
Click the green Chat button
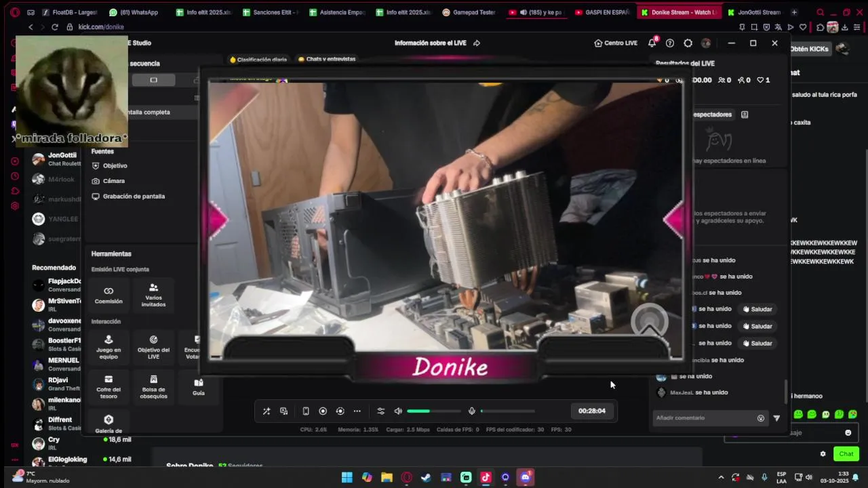[x=846, y=454]
